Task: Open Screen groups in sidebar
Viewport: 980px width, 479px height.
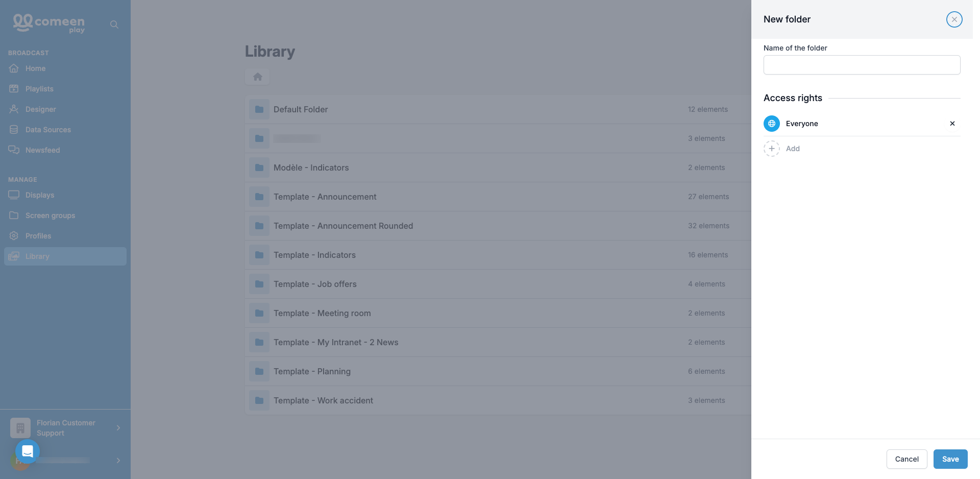Action: coord(65,215)
